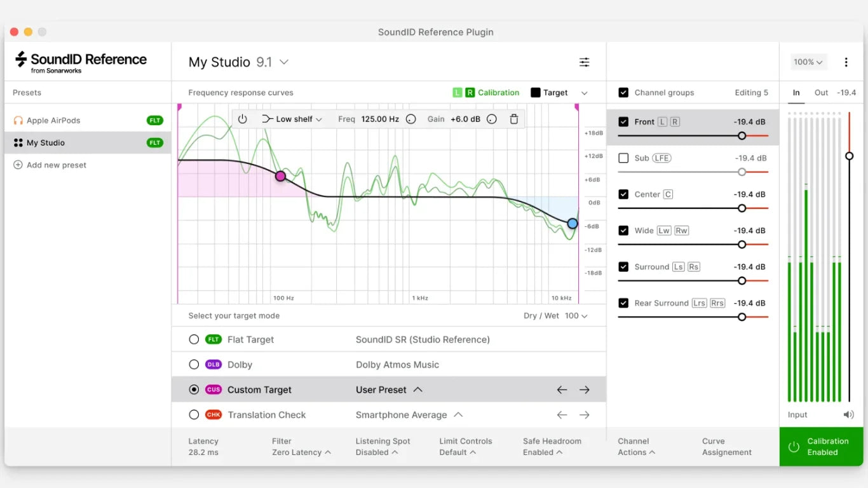This screenshot has width=868, height=488.
Task: Expand the curve legend chevron next to Target
Action: (x=585, y=93)
